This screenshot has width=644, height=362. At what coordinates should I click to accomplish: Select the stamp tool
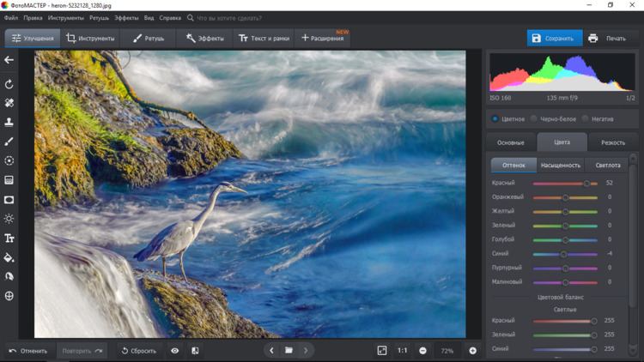(x=9, y=123)
